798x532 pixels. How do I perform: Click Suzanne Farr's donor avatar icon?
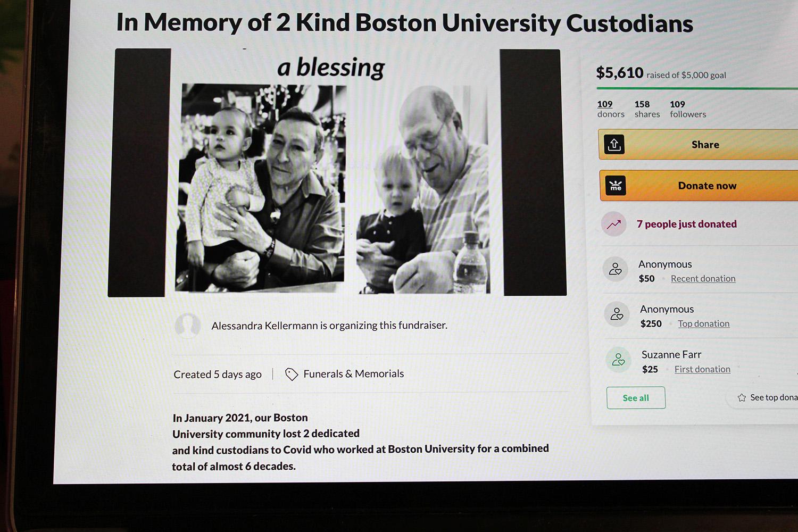click(619, 360)
